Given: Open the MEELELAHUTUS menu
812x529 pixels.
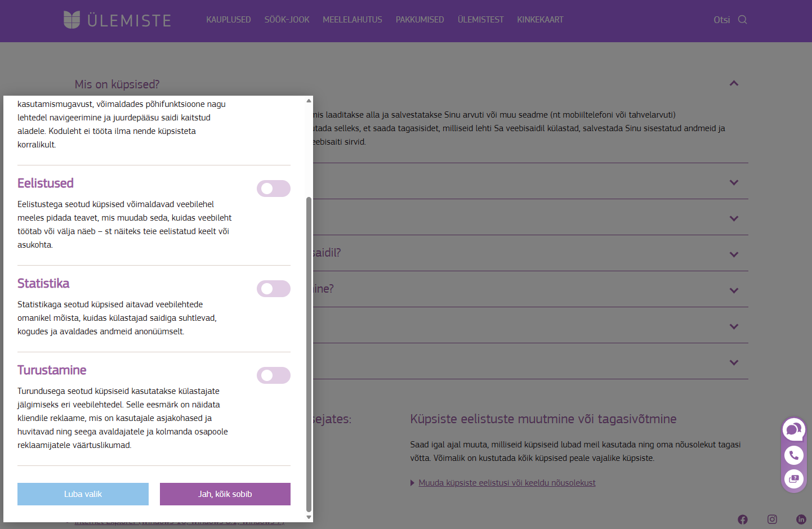Looking at the screenshot, I should 353,20.
